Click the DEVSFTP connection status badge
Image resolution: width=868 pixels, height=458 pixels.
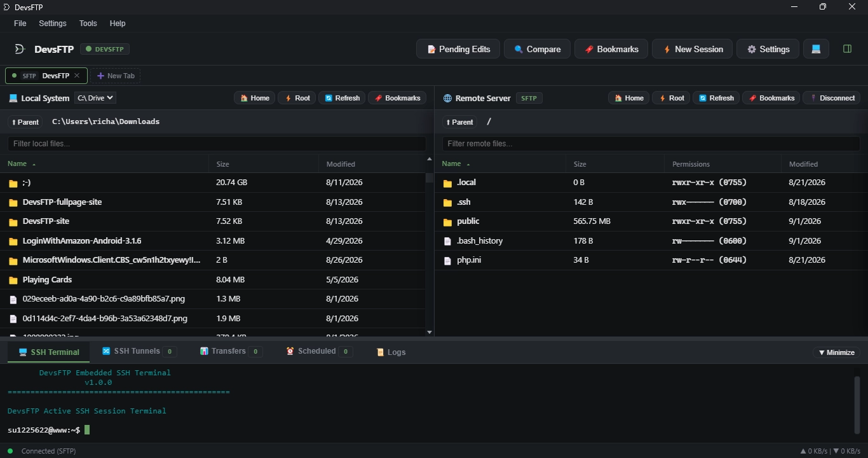[105, 49]
